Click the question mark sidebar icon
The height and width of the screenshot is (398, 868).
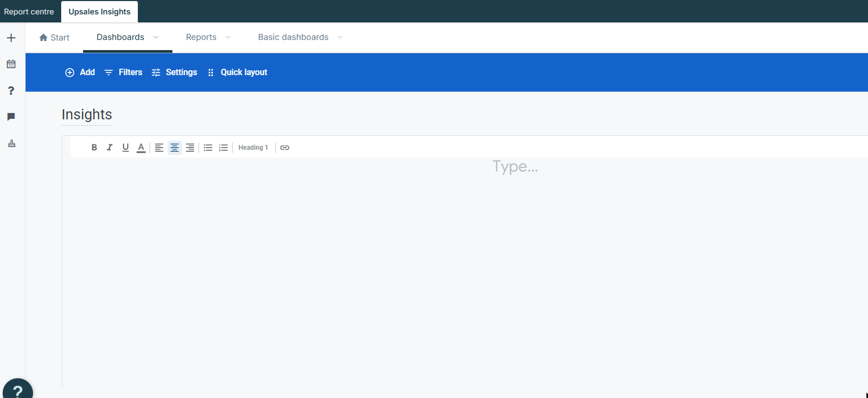pos(11,91)
